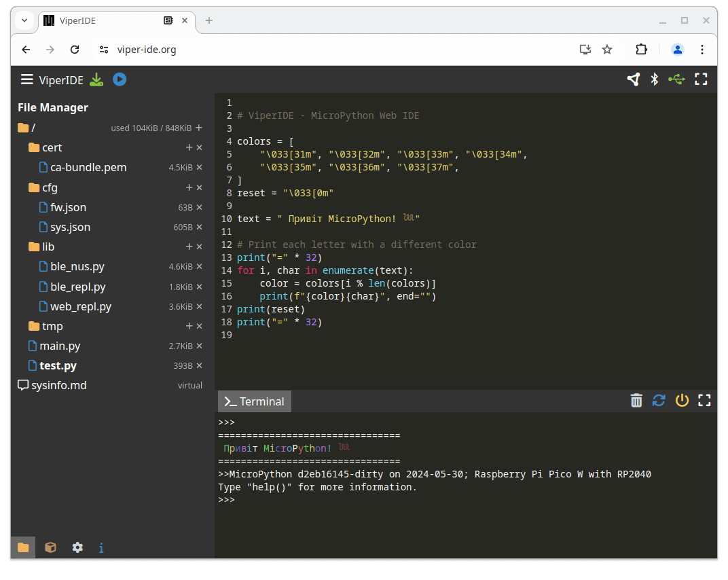Open the ViperIDE hamburger menu

pos(27,80)
